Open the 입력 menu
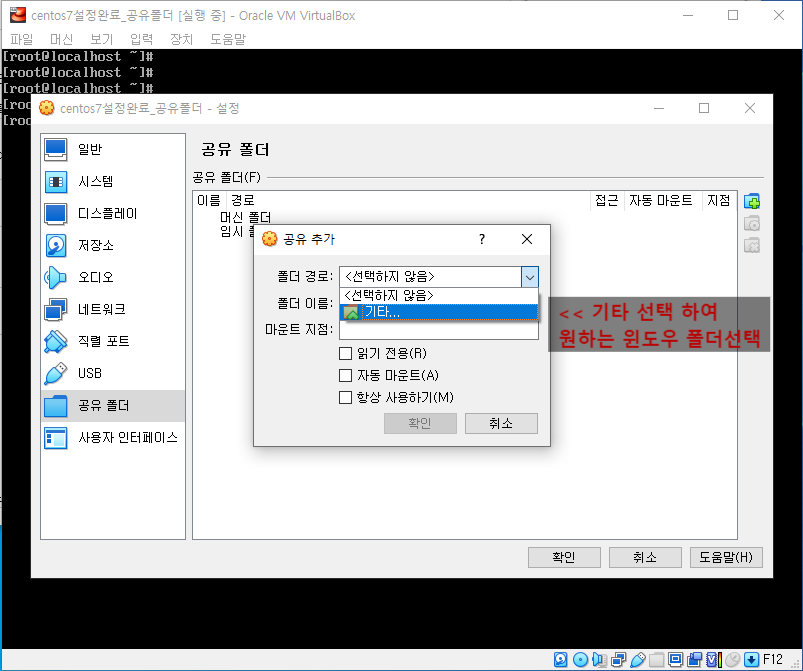Image resolution: width=803 pixels, height=671 pixels. 141,39
